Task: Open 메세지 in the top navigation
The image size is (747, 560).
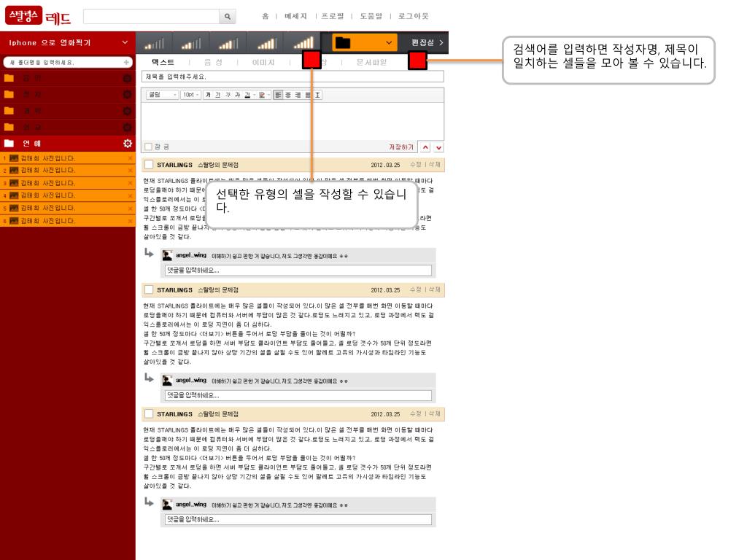Action: [x=295, y=16]
